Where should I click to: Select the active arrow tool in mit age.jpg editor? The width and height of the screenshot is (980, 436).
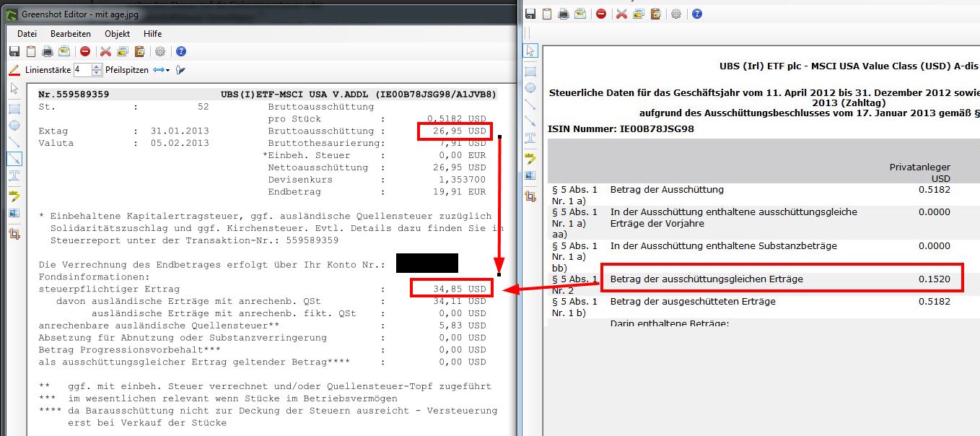(14, 159)
